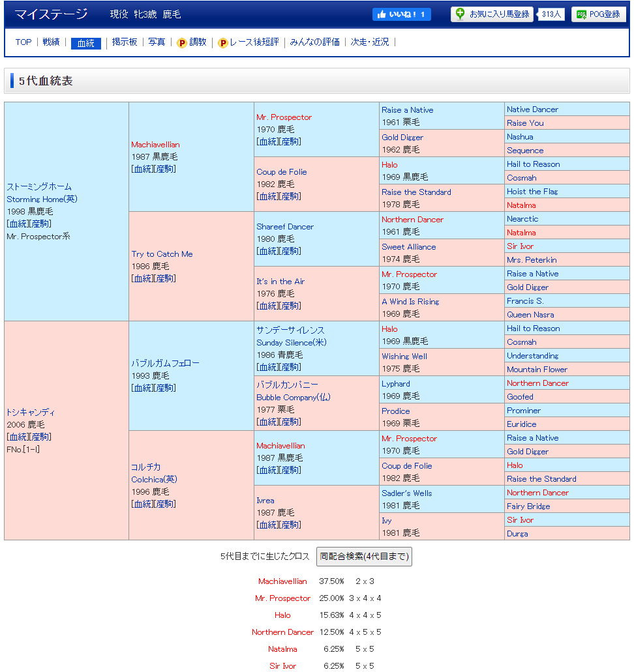Open the Wishing Well link

pos(404,357)
